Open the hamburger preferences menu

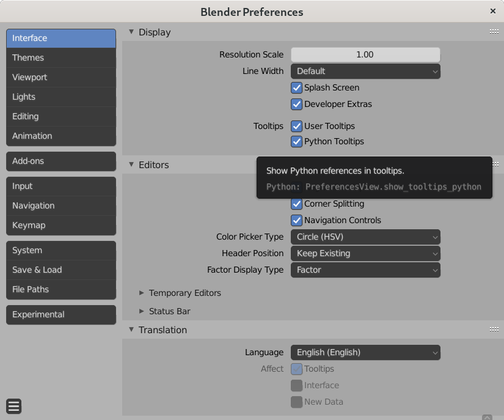point(14,406)
